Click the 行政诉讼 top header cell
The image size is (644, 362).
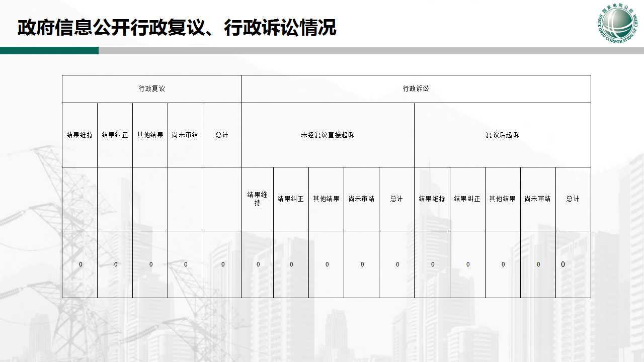coord(416,88)
